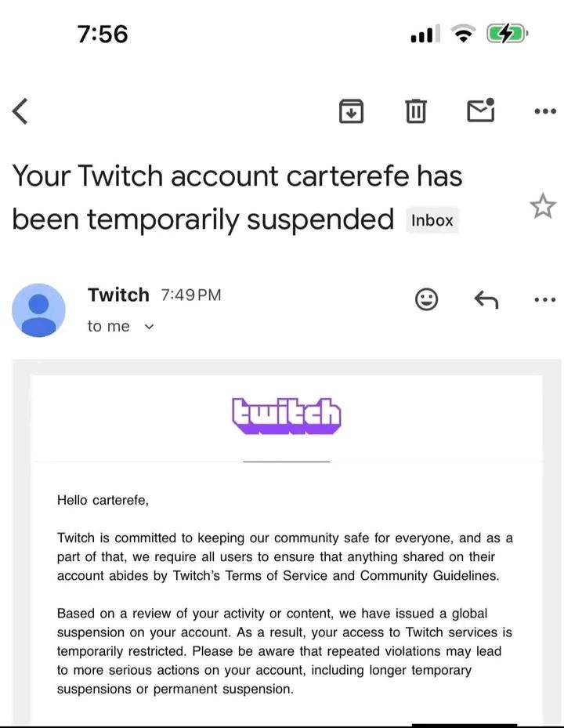The height and width of the screenshot is (728, 564).
Task: Tap the 7:56 status bar clock
Action: pos(103,34)
